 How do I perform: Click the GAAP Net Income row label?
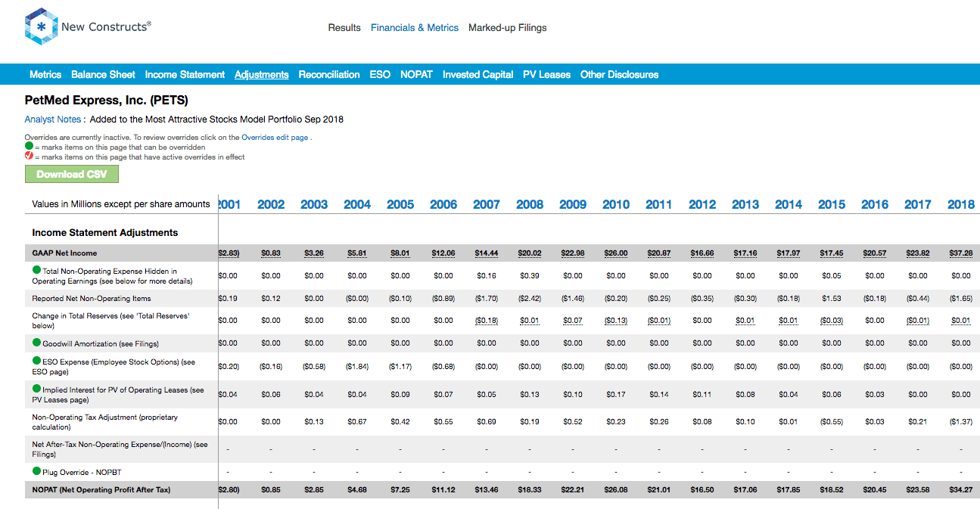(x=64, y=253)
